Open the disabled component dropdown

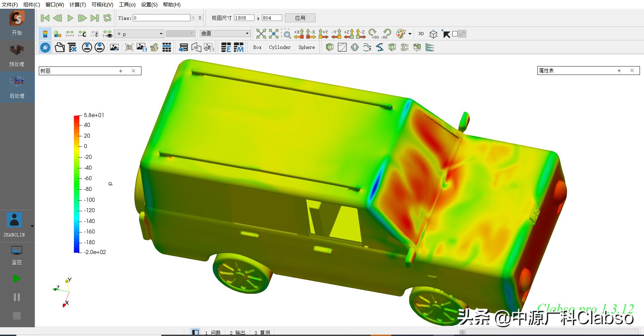pos(180,34)
